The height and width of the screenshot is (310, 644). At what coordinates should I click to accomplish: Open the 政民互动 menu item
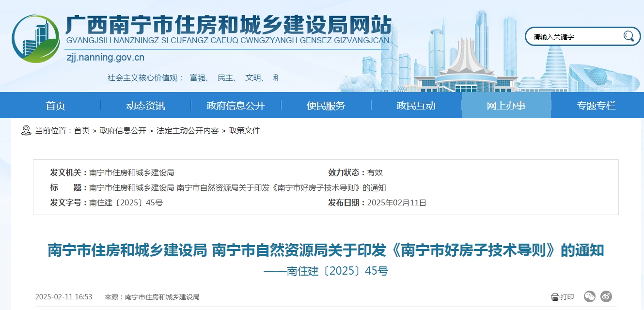416,106
